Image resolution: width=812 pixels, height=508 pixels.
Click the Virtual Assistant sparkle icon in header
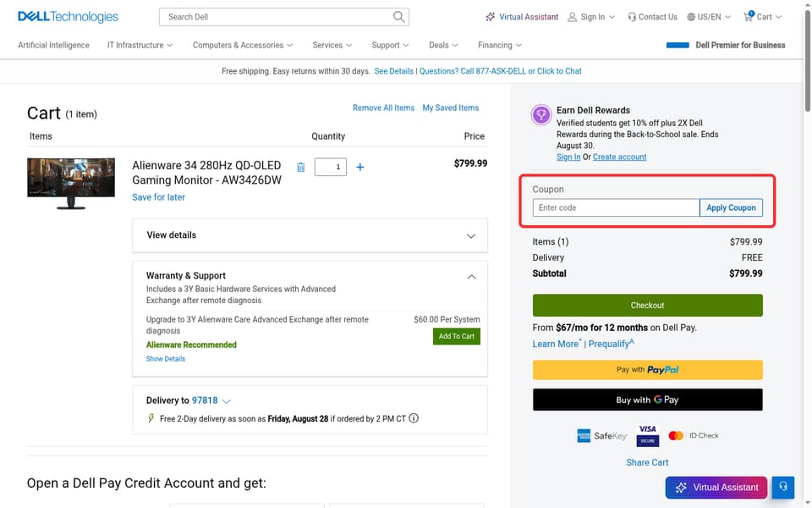click(491, 17)
